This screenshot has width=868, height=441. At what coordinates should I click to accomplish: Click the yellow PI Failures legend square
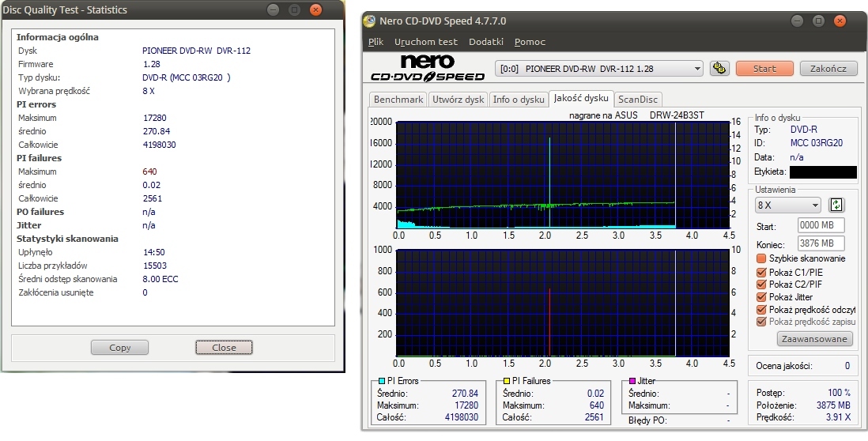point(507,381)
